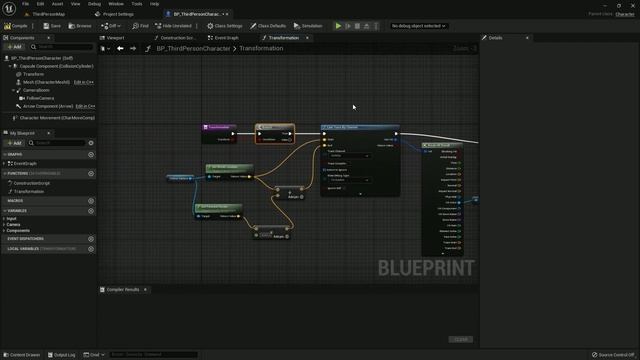Add event dispatcher with plus icon
640x360 pixels.
[91, 239]
